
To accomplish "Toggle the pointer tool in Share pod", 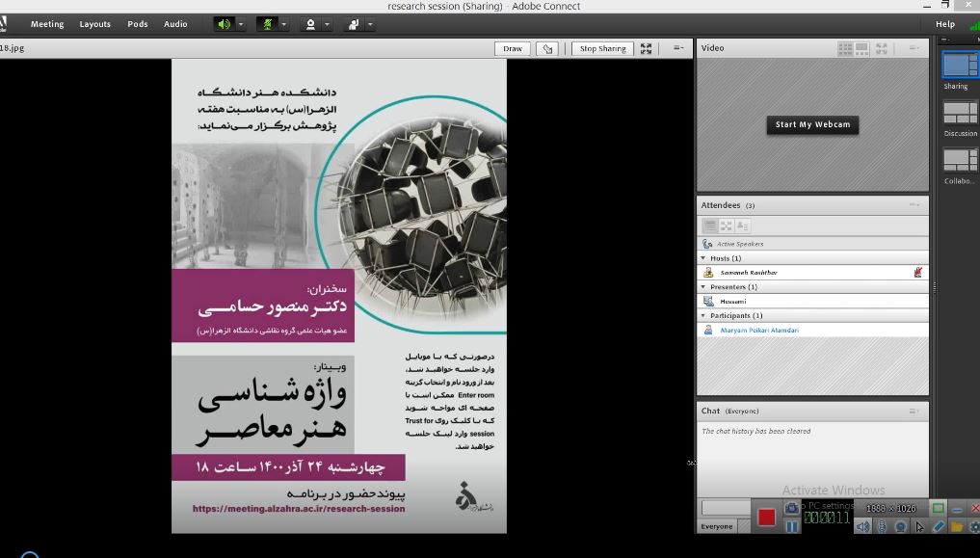I will [547, 48].
